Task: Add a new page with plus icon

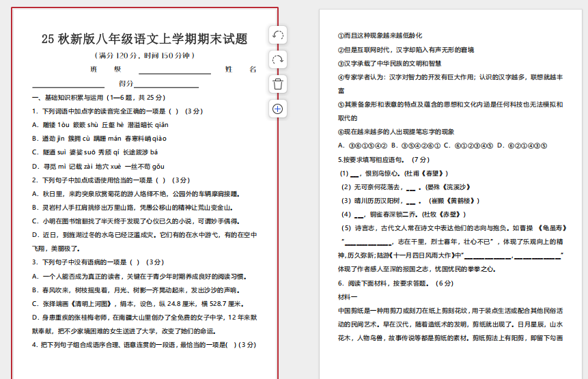Action: [278, 109]
